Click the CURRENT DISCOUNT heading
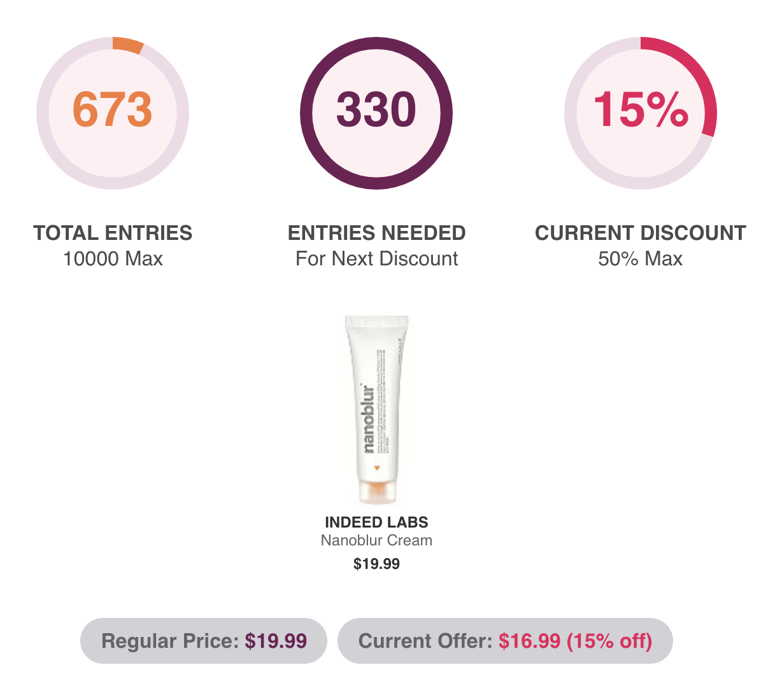768x700 pixels. point(640,233)
